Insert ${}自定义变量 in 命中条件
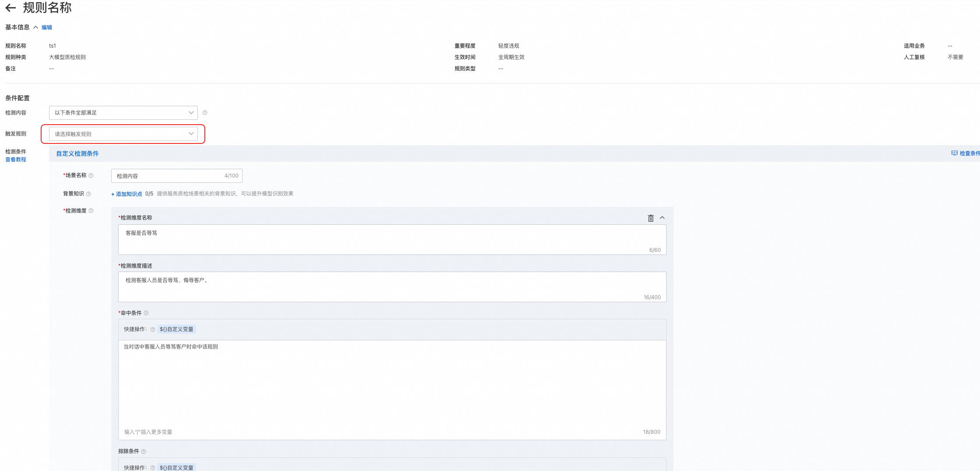Image resolution: width=980 pixels, height=471 pixels. click(x=176, y=329)
